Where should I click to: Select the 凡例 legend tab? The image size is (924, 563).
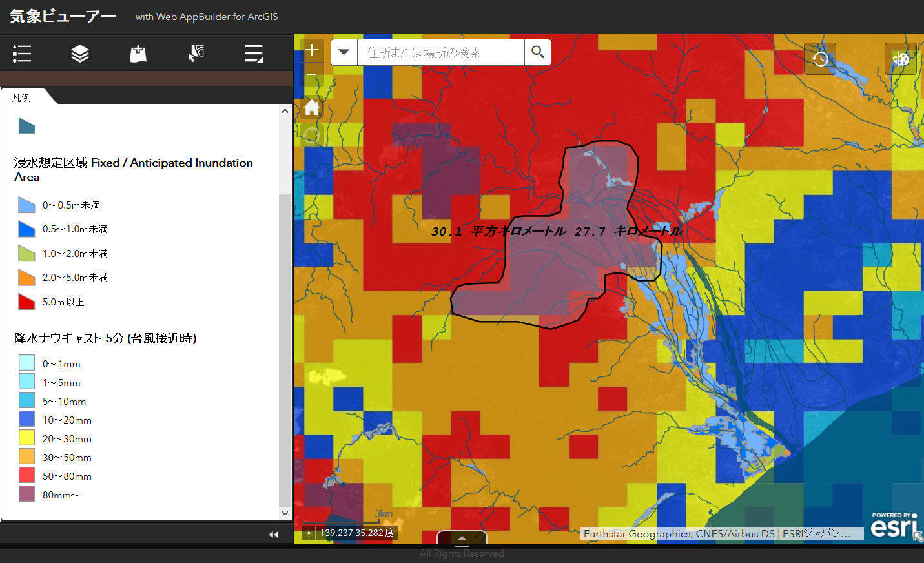click(x=23, y=97)
